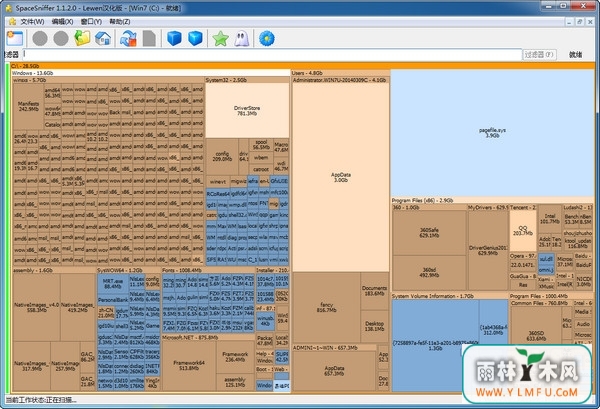Select the 360 - 1.0Gb header
The width and height of the screenshot is (600, 409).
click(x=429, y=207)
